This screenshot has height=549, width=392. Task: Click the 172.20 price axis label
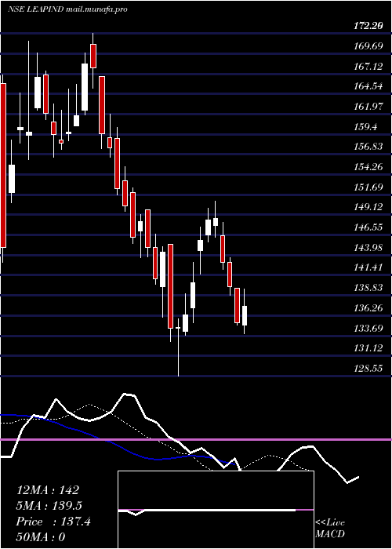click(x=370, y=25)
